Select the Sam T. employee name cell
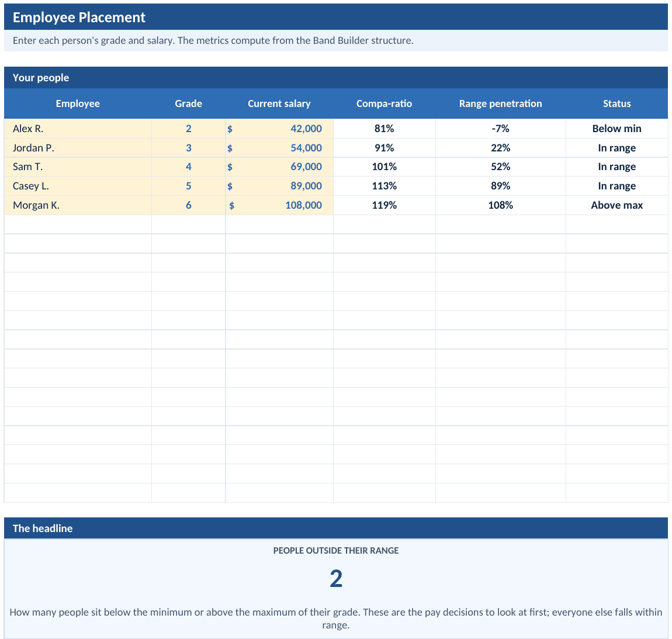The height and width of the screenshot is (639, 672). point(78,167)
